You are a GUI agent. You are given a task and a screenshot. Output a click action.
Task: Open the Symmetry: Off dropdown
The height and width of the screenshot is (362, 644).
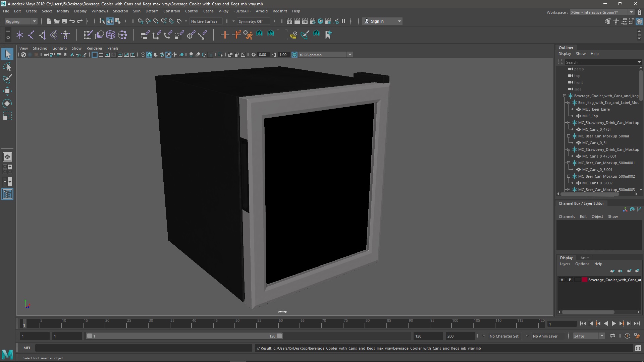tap(253, 21)
